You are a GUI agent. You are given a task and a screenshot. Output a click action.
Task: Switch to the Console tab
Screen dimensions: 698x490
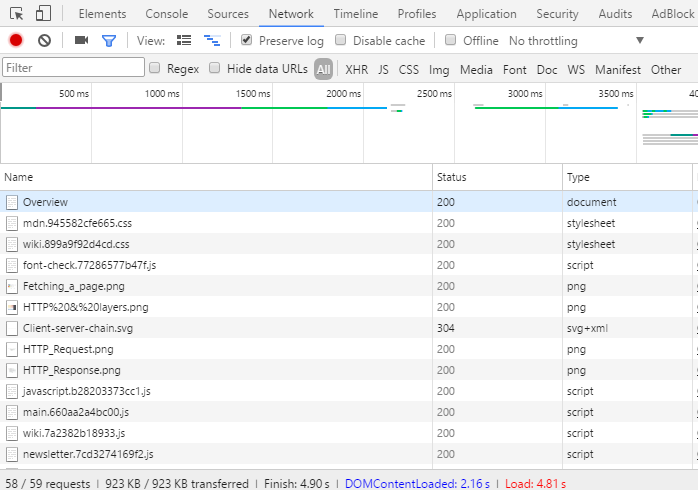167,14
